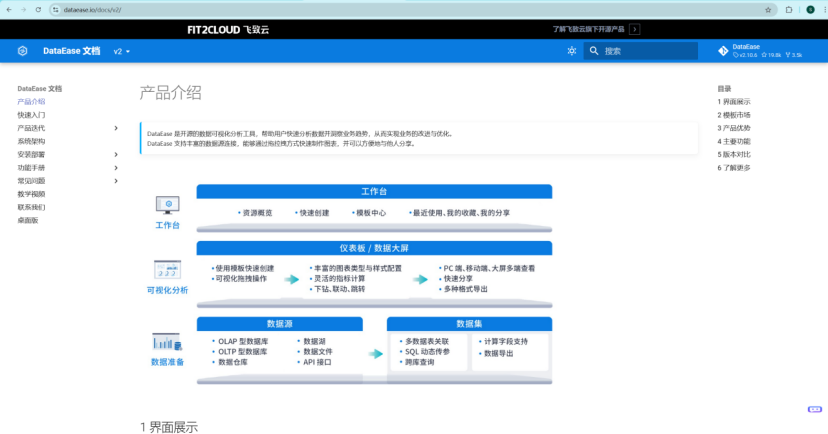Screen dimensions: 828x434
Task: Jump to 4 主要功能 in table of contents
Action: coord(733,141)
